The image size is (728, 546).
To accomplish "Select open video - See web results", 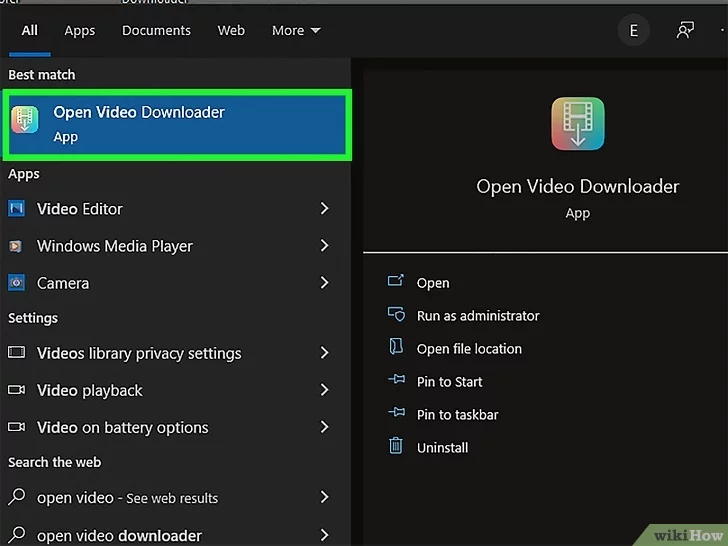I will [128, 498].
